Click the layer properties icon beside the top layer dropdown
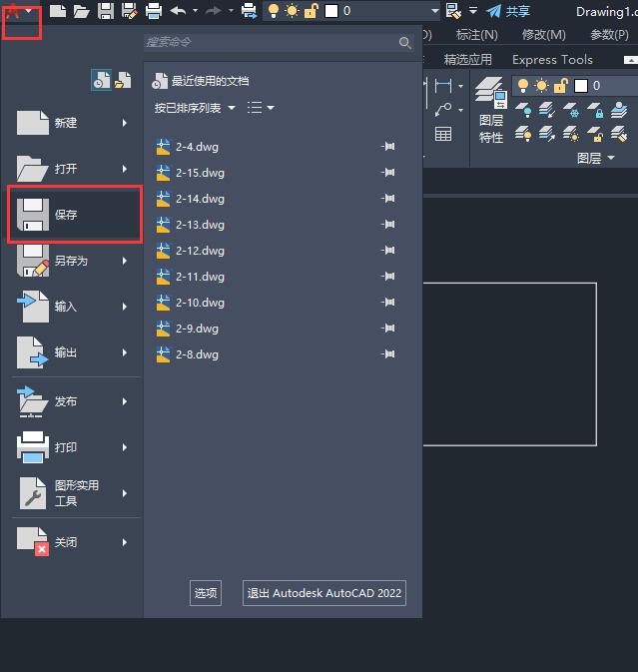Viewport: 638px width, 672px height. click(x=453, y=11)
